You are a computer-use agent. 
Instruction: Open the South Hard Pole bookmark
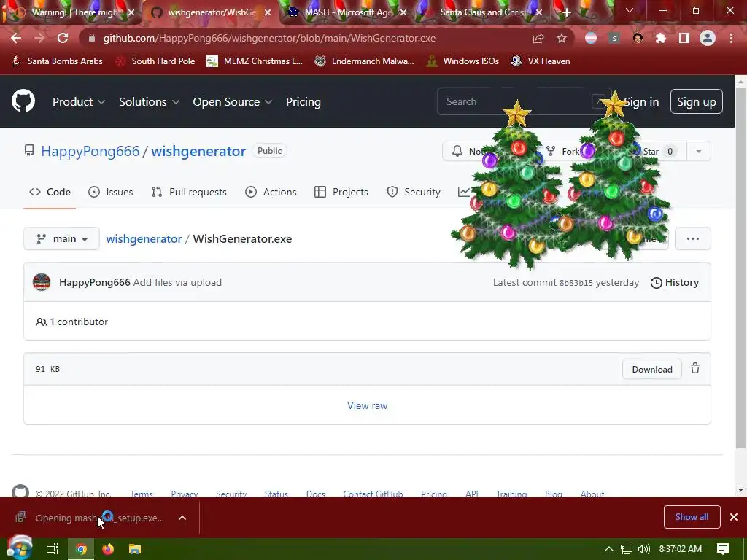(x=155, y=61)
